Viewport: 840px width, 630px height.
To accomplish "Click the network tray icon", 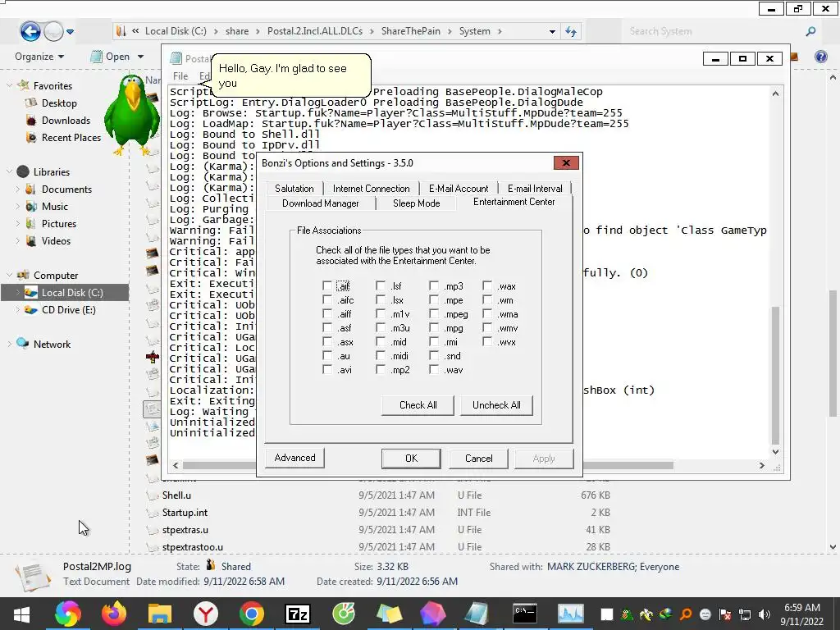I will pyautogui.click(x=745, y=614).
